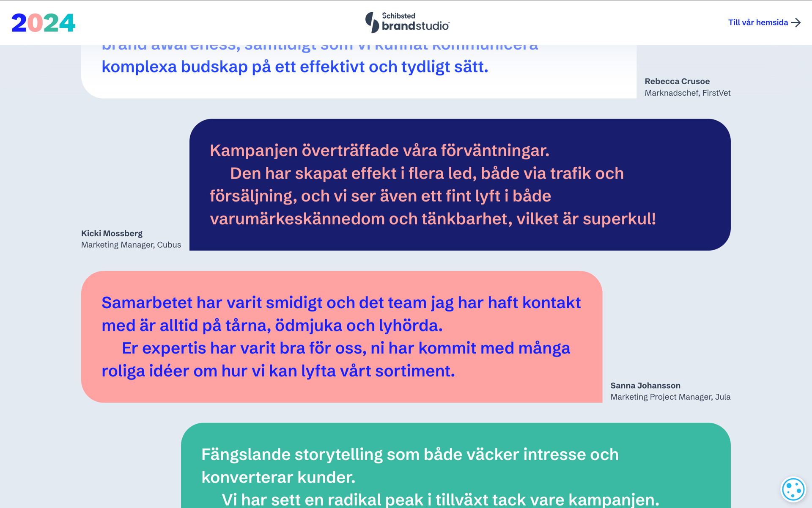
Task: Click the Schibsted brandstudio logo
Action: point(407,22)
